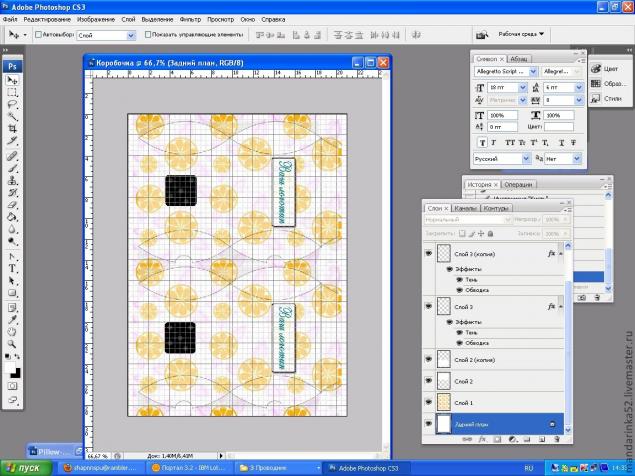Click the foreground color swatch in toolbox

tap(10, 368)
